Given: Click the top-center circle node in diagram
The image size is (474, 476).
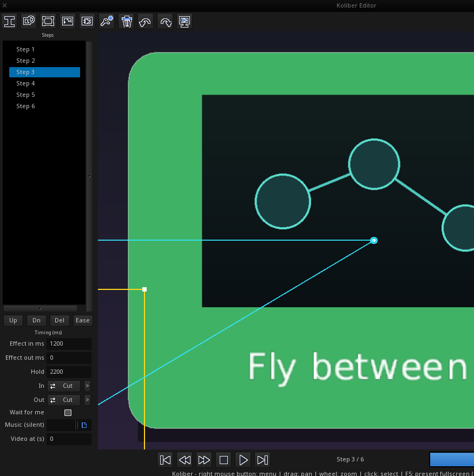Looking at the screenshot, I should 374,164.
